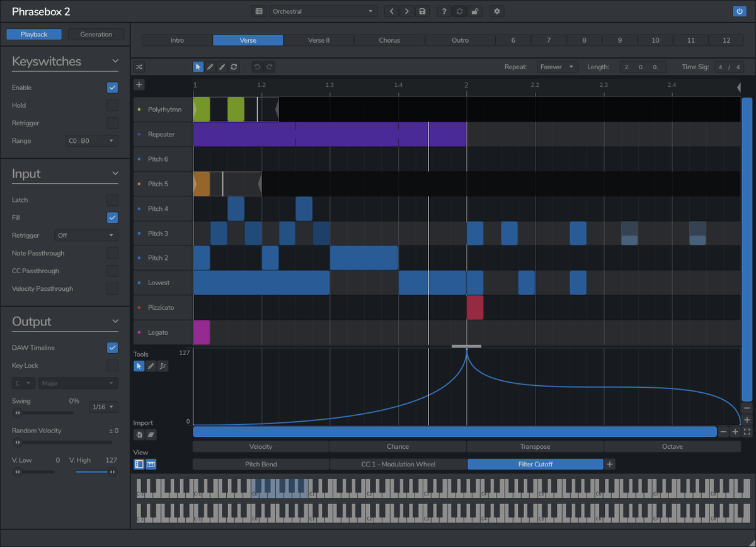Open the Orchestral preset dropdown
This screenshot has width=756, height=547.
[x=323, y=11]
